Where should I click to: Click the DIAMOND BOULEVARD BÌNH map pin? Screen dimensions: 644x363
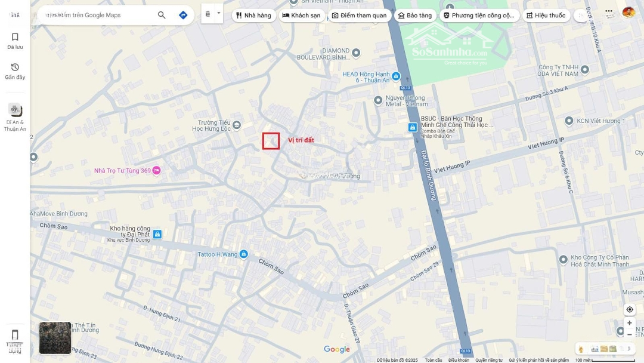(356, 53)
